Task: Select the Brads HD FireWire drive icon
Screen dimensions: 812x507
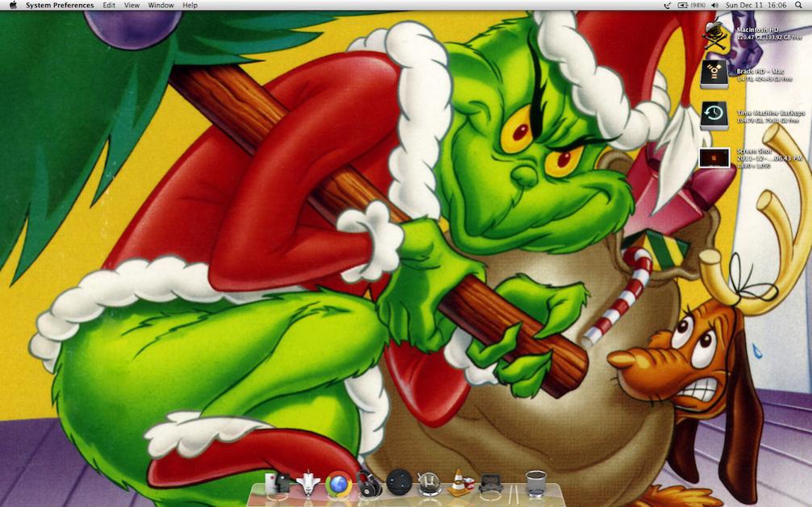Action: 714,74
